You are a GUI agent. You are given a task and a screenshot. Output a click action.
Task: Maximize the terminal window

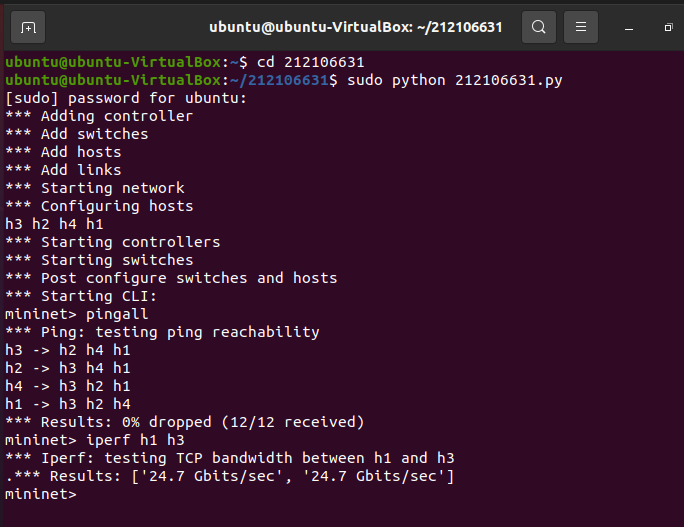[669, 27]
